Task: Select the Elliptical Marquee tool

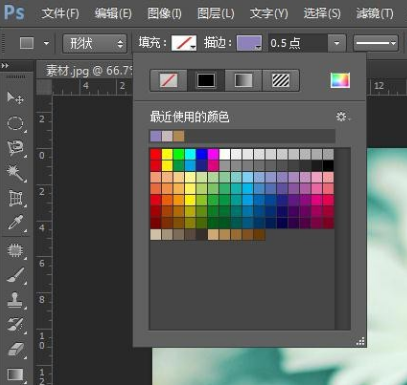Action: point(15,123)
